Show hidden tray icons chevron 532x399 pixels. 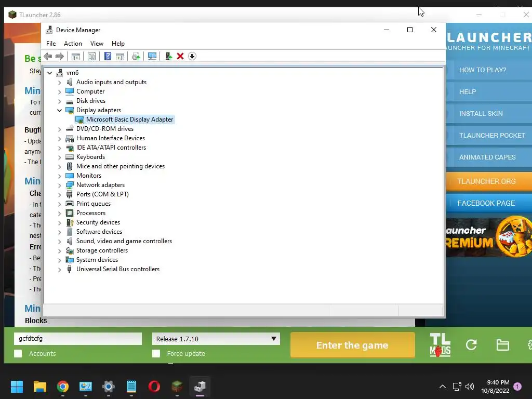click(443, 387)
